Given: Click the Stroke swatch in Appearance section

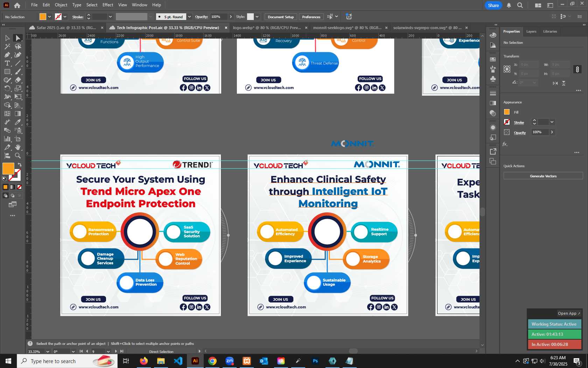Looking at the screenshot, I should pyautogui.click(x=507, y=122).
